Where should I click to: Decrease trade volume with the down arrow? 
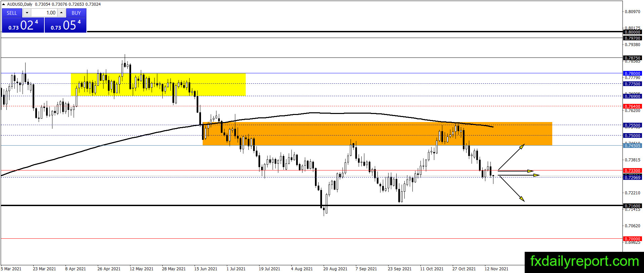pos(27,13)
